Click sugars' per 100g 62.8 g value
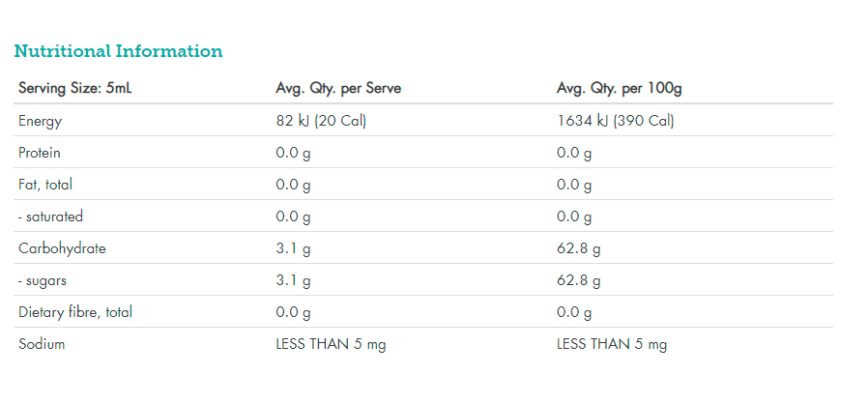 click(578, 280)
